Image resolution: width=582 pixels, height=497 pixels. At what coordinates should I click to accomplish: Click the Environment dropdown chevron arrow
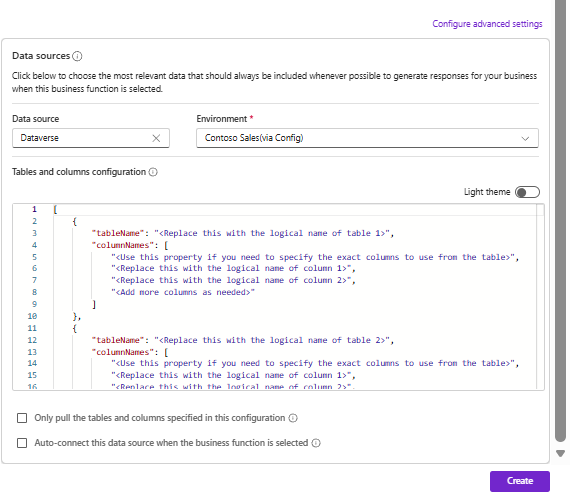525,138
